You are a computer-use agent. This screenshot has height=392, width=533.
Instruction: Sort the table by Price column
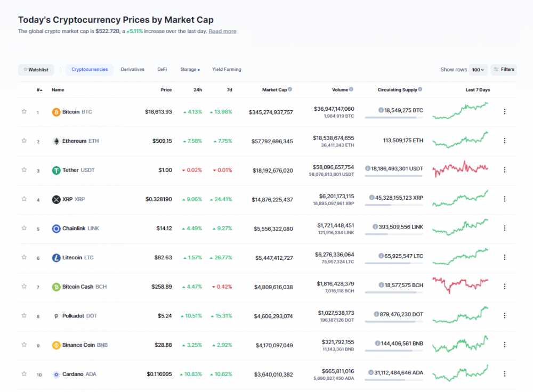tap(166, 90)
